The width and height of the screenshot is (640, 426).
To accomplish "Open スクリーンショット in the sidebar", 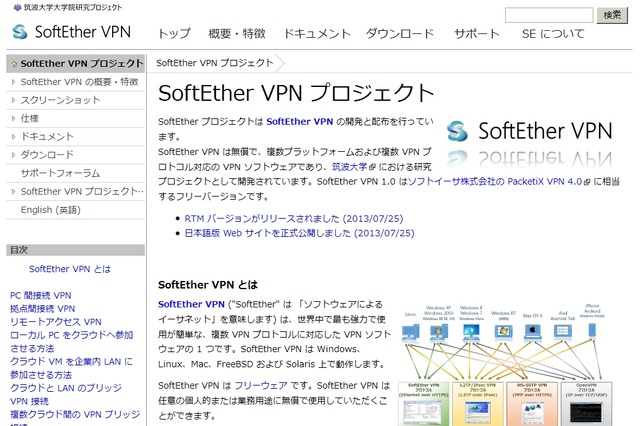I will click(60, 100).
